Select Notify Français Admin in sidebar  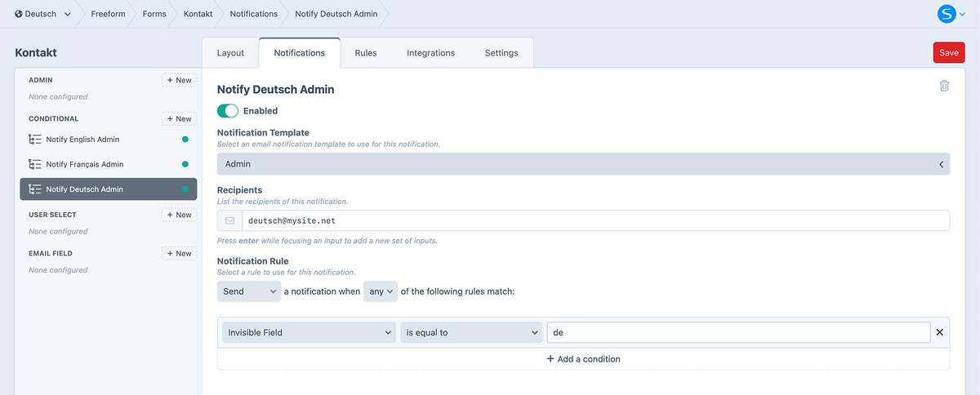pos(109,164)
